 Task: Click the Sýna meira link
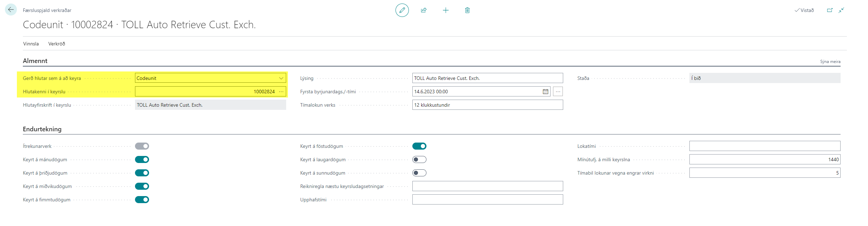click(830, 62)
